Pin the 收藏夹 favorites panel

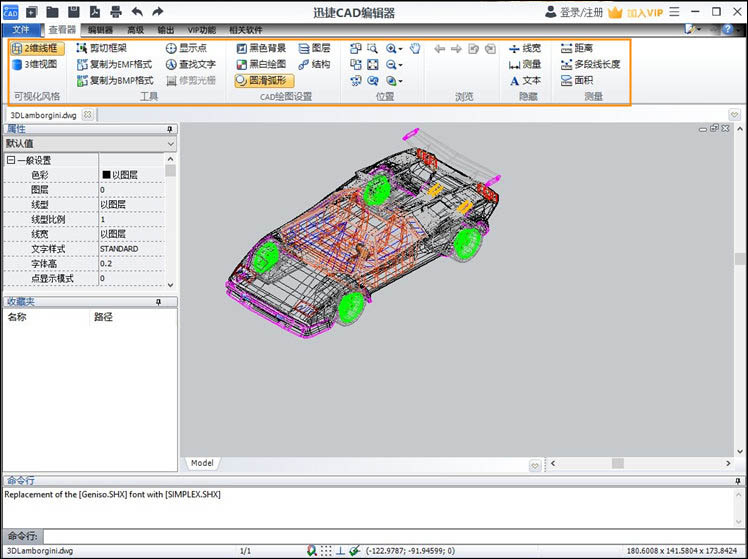pyautogui.click(x=158, y=302)
